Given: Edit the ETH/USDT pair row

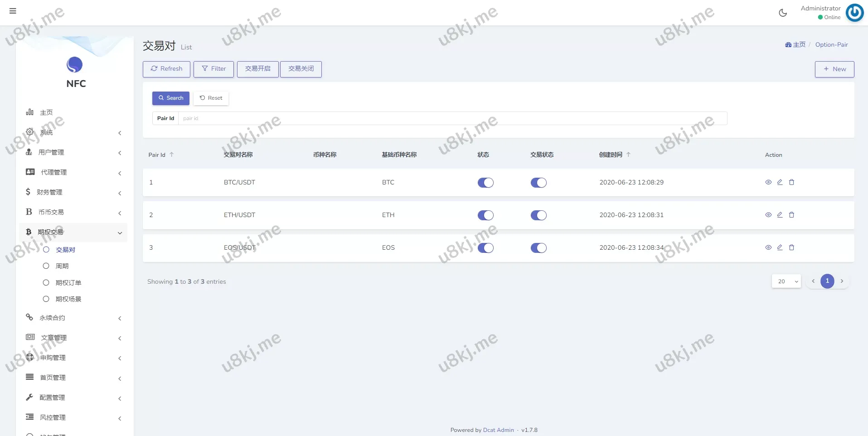Looking at the screenshot, I should point(780,215).
